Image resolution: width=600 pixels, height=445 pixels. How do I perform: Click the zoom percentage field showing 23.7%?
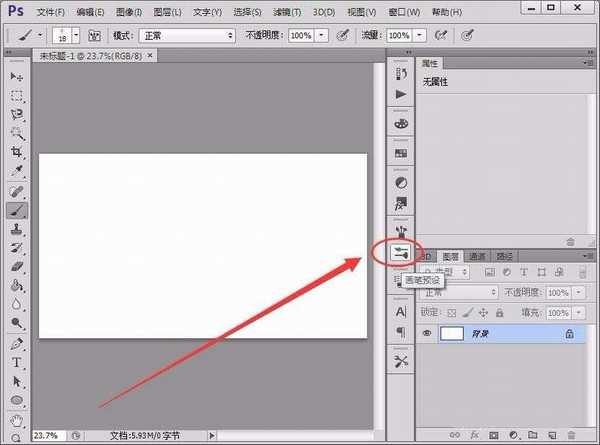tap(45, 436)
